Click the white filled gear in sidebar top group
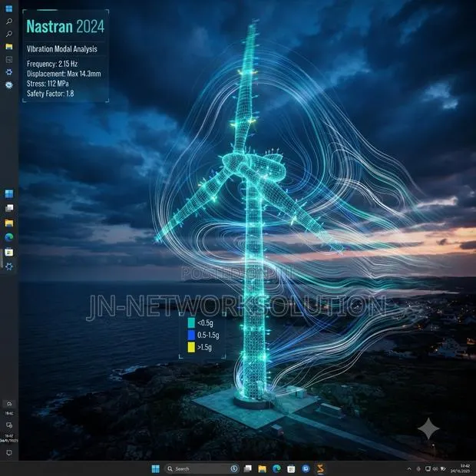The height and width of the screenshot is (476, 476). (x=9, y=85)
